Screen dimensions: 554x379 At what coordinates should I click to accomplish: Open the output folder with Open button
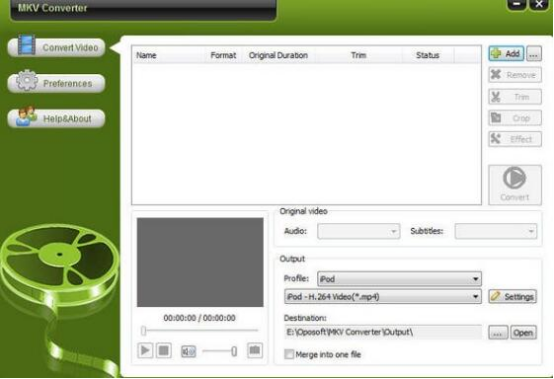coord(523,333)
